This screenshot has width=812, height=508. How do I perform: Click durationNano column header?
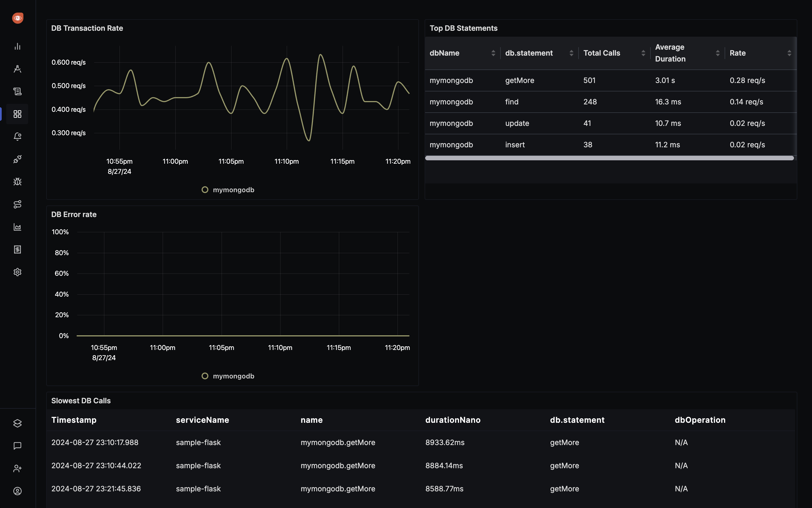pyautogui.click(x=453, y=420)
